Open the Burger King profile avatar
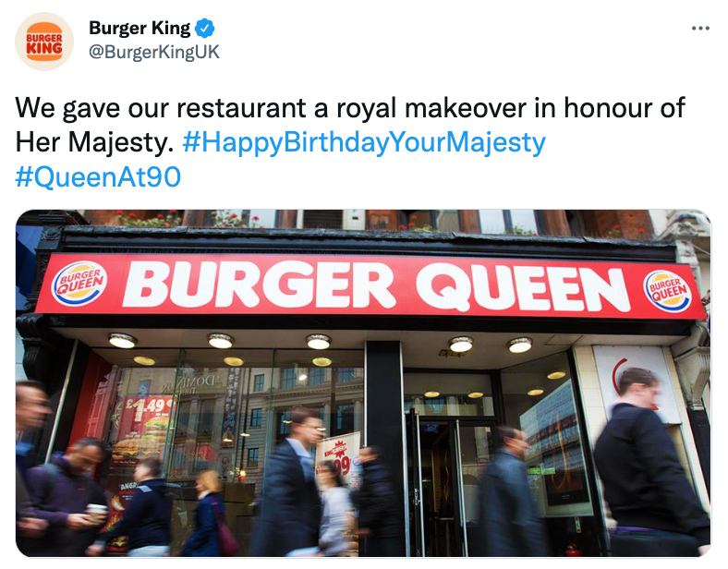 point(44,42)
